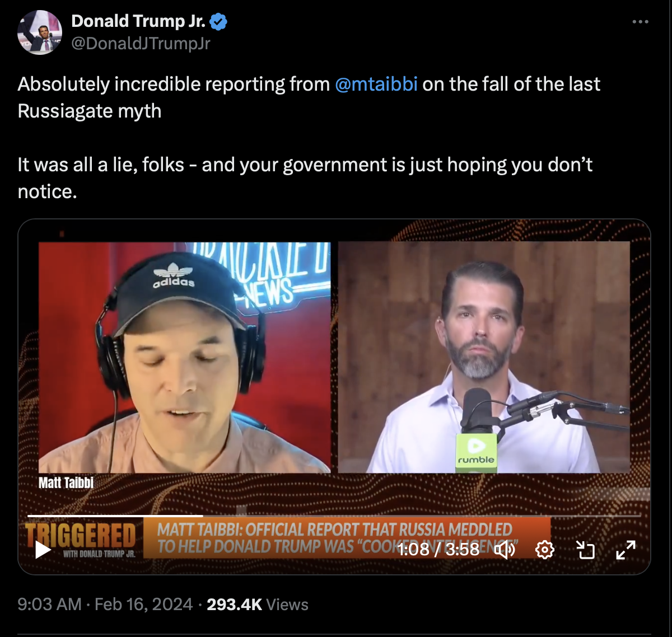This screenshot has width=672, height=637.
Task: Click the TRIGGERED show logo in video
Action: pos(81,540)
